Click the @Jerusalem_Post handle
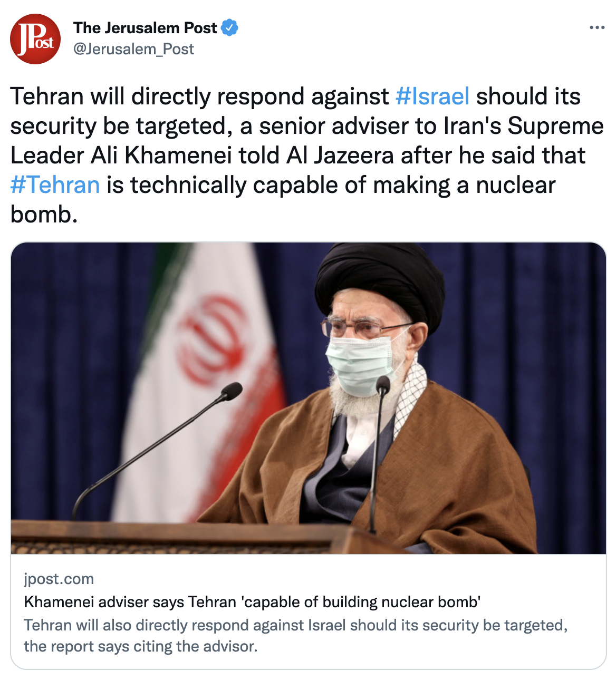 133,49
